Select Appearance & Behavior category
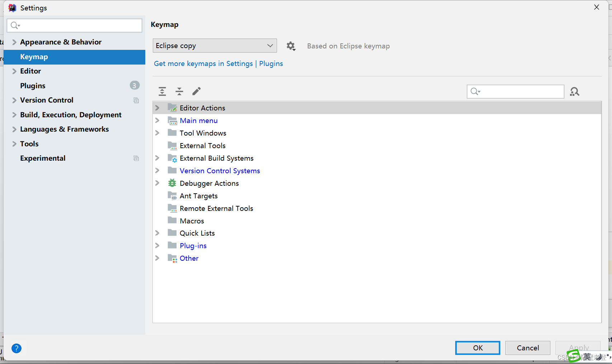612x364 pixels. pos(61,42)
